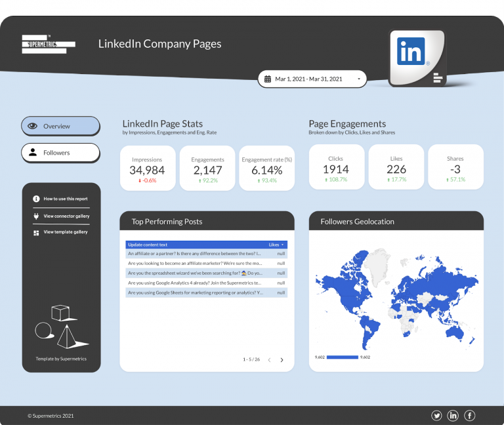The image size is (504, 425).
Task: Select row 'Are you looking to become an affiliate'
Action: pos(206,264)
